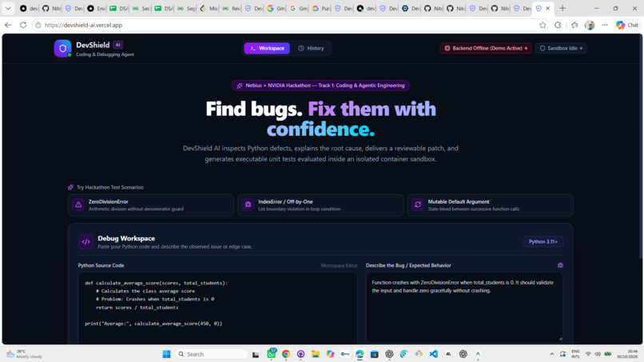Open the clock and date panel
Viewport: 644px width, 362px height.
(x=628, y=354)
